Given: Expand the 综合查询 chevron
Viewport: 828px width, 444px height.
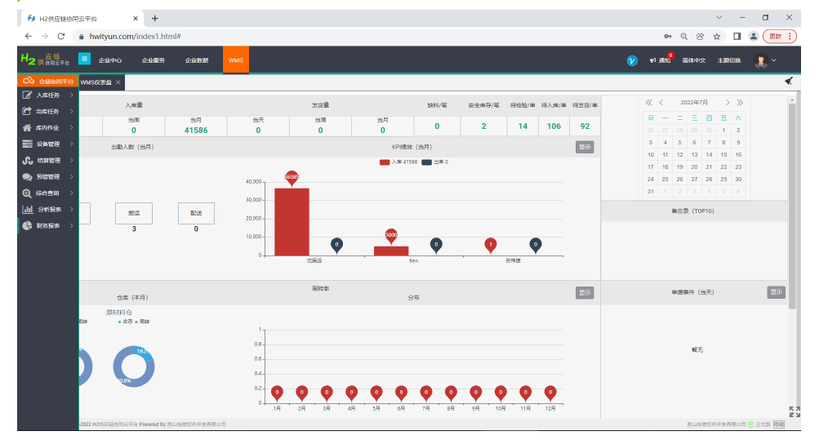Looking at the screenshot, I should (71, 193).
